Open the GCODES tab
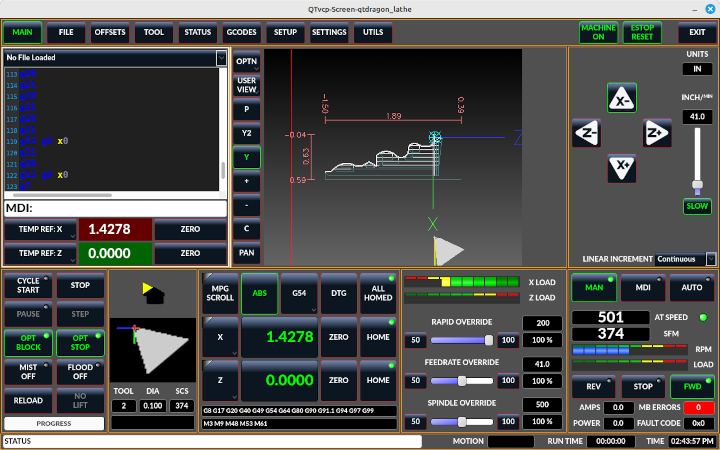Viewport: 720px width, 450px height. [241, 32]
